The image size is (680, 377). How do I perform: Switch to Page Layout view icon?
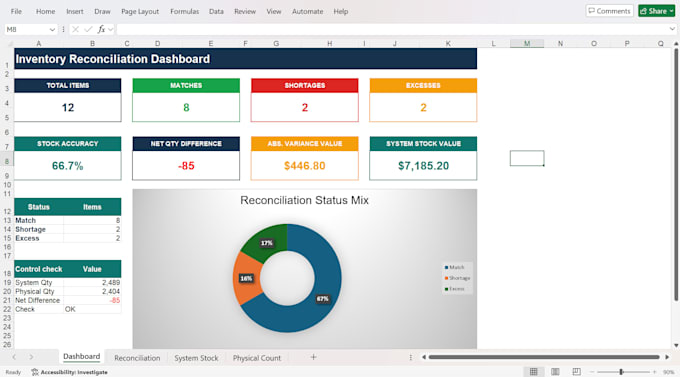(555, 372)
